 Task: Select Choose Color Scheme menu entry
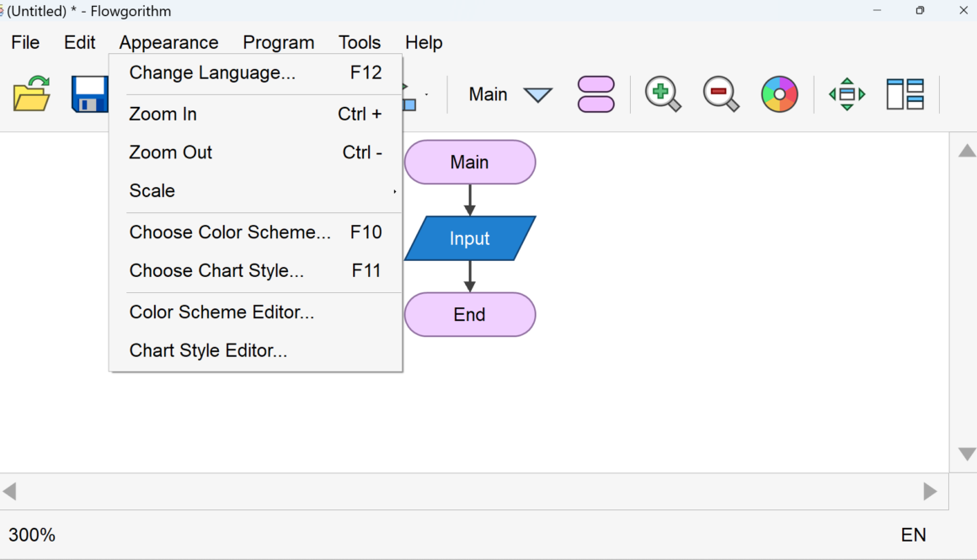pyautogui.click(x=255, y=232)
